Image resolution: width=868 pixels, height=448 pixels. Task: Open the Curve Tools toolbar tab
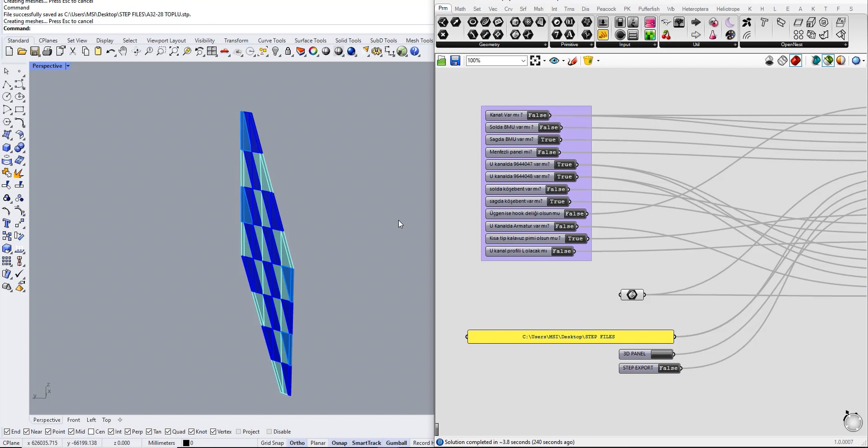click(272, 40)
